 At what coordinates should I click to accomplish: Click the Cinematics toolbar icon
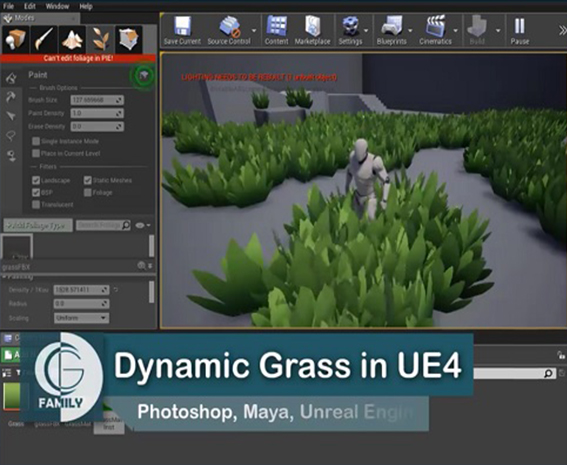[435, 31]
